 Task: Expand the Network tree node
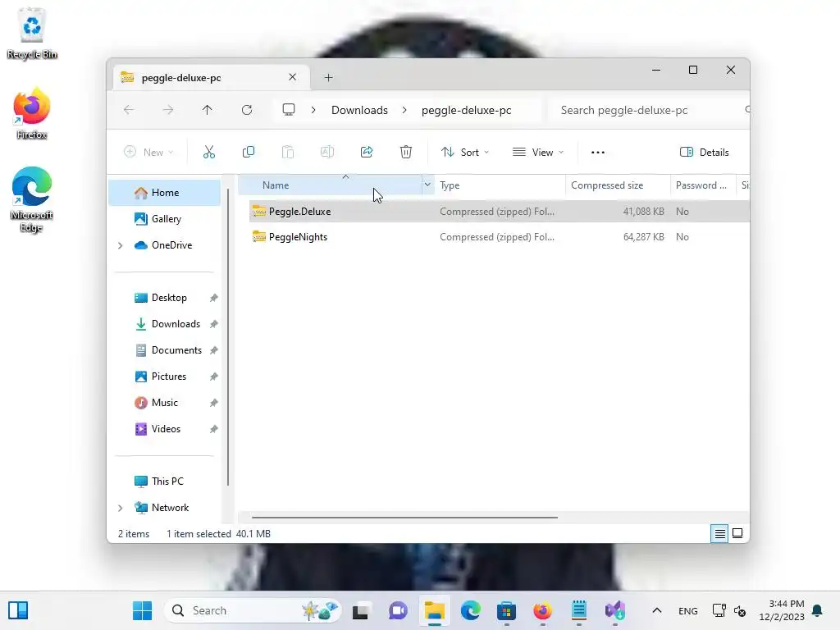(120, 508)
